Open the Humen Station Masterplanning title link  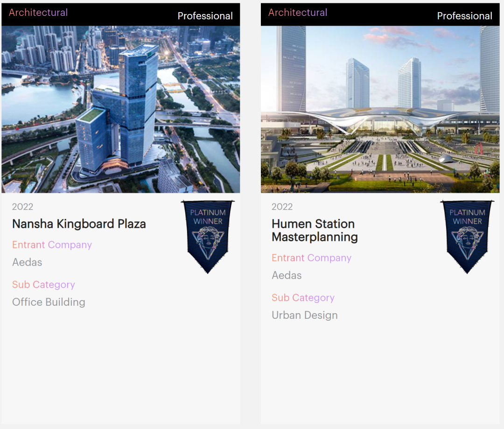point(315,230)
